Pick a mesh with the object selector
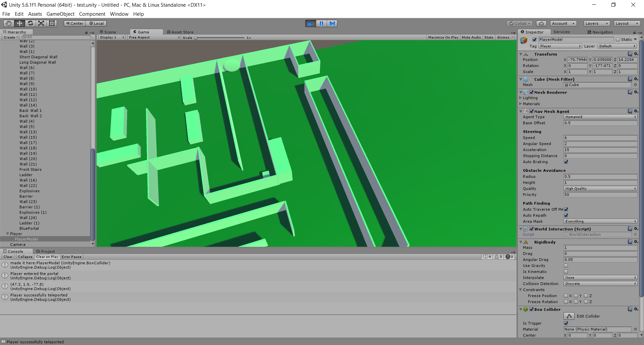Image resolution: width=644 pixels, height=345 pixels. 635,85
